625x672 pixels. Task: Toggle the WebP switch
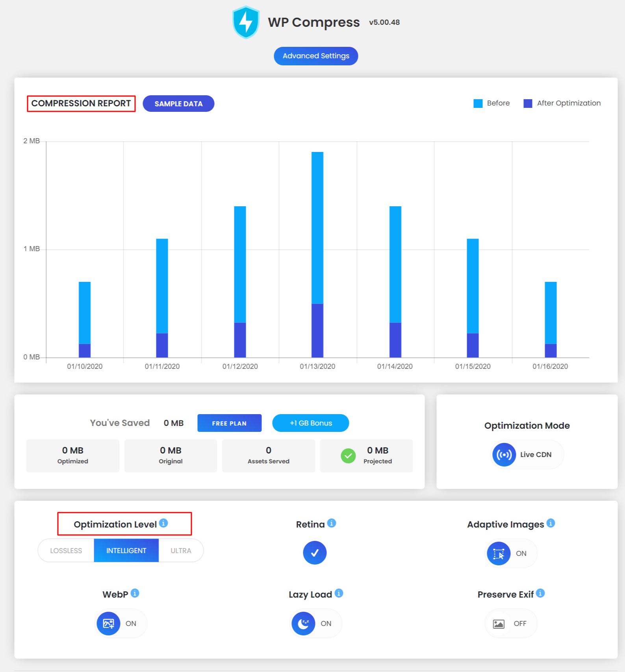point(121,624)
